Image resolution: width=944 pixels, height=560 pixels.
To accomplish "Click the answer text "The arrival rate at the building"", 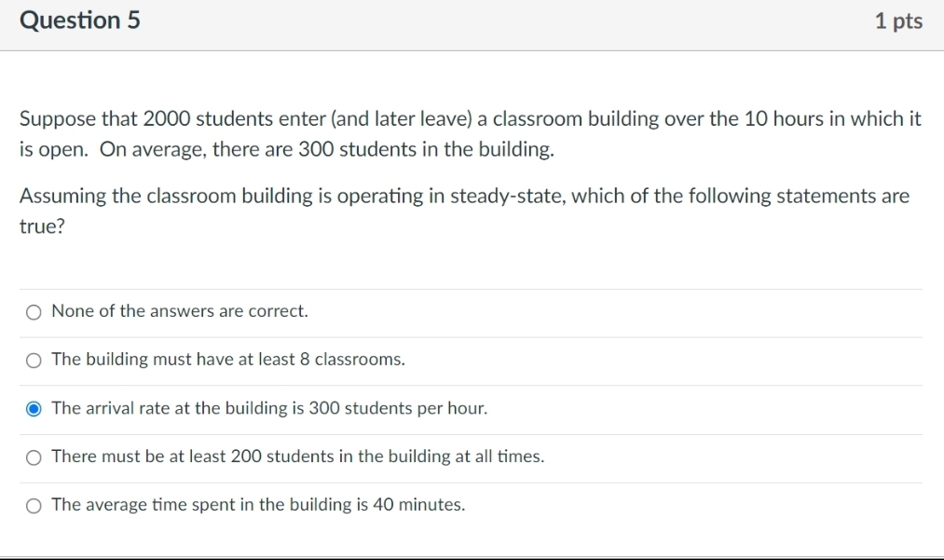I will point(268,408).
